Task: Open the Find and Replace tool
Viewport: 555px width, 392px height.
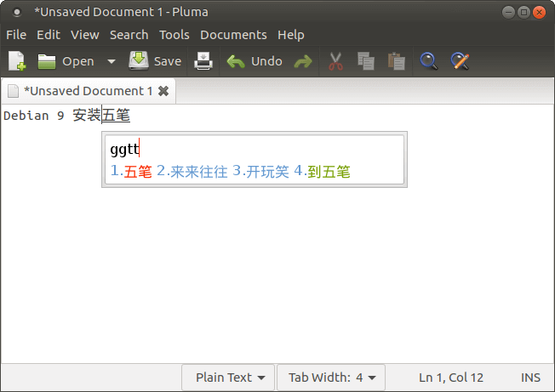Action: [461, 61]
